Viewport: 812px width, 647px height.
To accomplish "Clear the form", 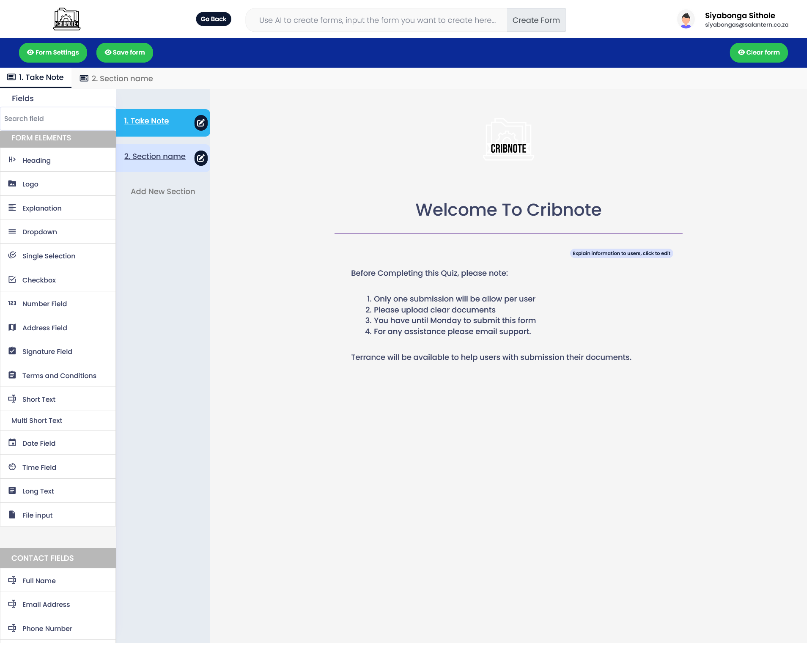I will coord(758,52).
